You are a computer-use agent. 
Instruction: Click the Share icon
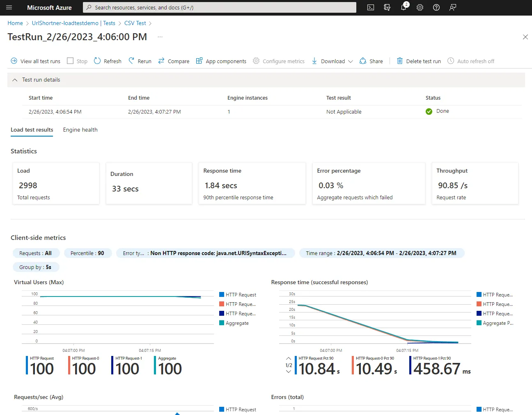tap(363, 61)
